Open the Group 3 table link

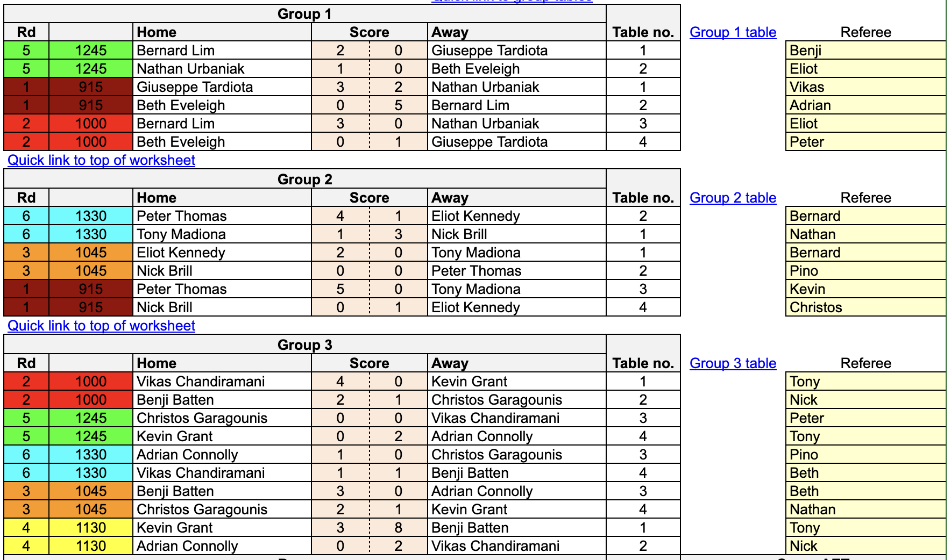point(733,363)
